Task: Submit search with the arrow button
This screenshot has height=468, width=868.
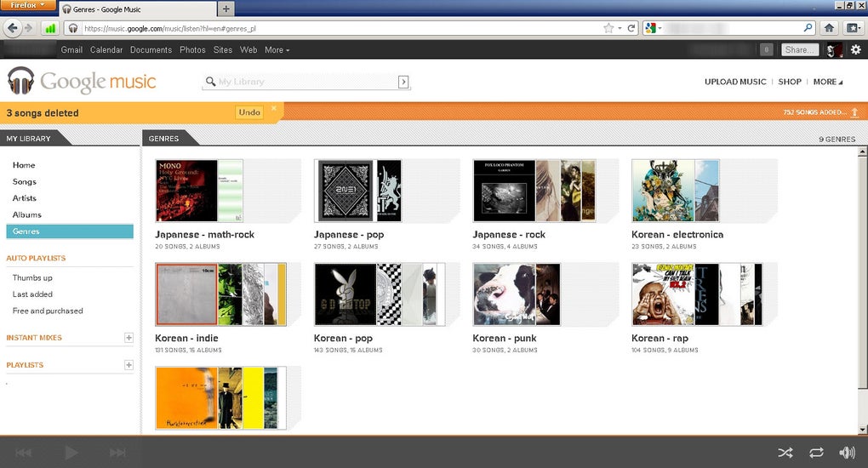Action: [403, 82]
